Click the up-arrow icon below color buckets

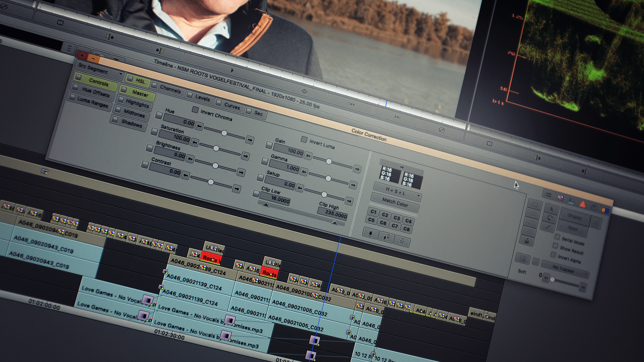(x=402, y=241)
